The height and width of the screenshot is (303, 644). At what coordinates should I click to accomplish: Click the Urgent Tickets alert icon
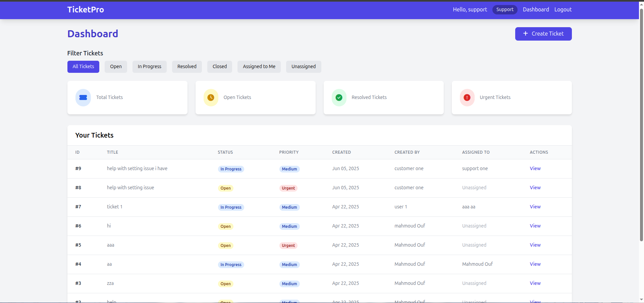tap(467, 97)
